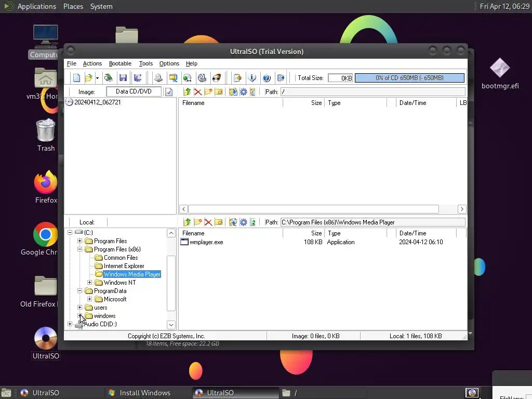The height and width of the screenshot is (399, 532).
Task: Collapse the Program Files (x86) tree node
Action: tap(79, 249)
